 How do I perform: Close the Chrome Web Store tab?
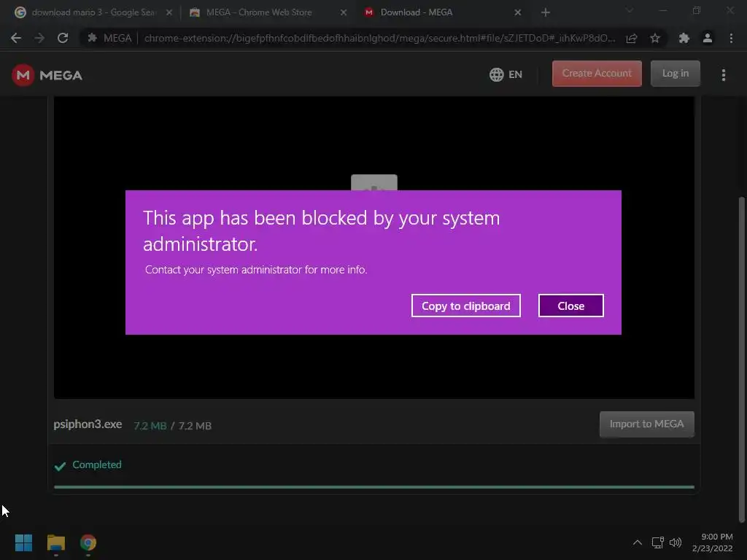click(x=343, y=12)
